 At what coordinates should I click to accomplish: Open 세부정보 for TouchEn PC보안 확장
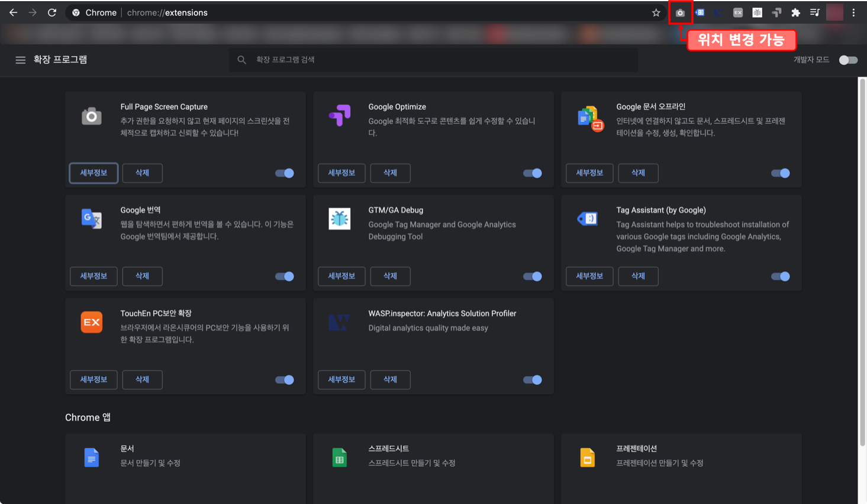(94, 379)
